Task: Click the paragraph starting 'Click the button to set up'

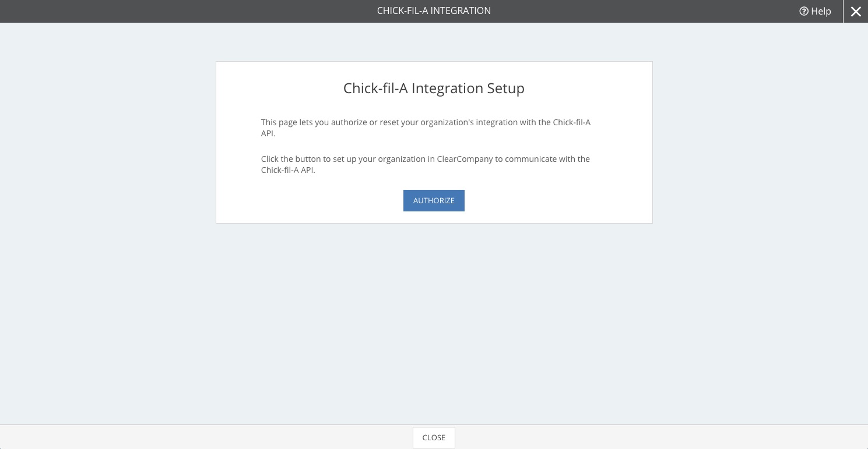Action: (426, 164)
